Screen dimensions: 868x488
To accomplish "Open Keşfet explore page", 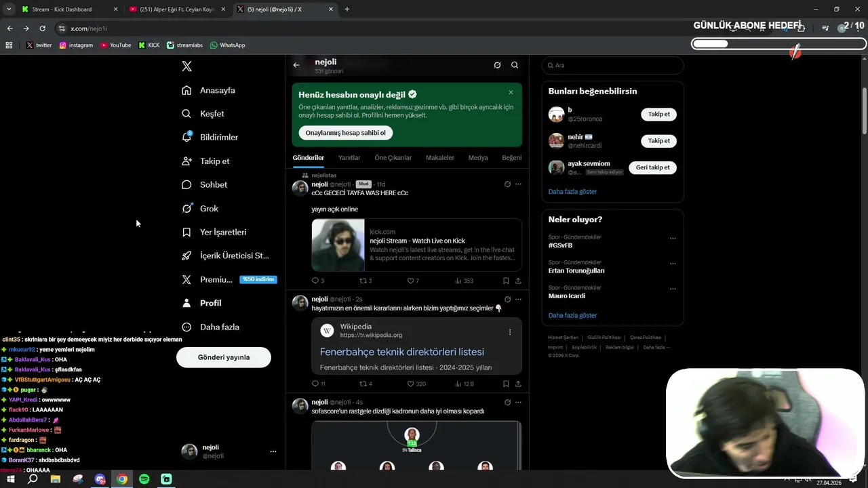I will click(203, 114).
